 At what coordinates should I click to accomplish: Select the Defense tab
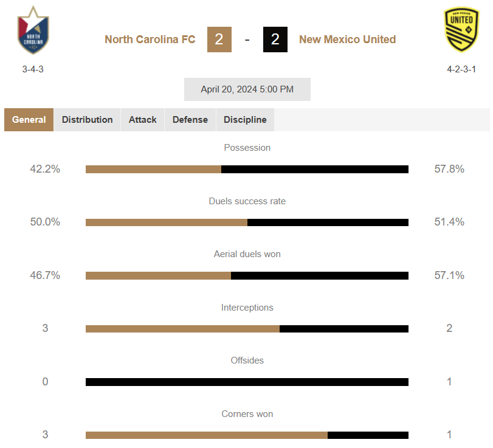[x=190, y=120]
